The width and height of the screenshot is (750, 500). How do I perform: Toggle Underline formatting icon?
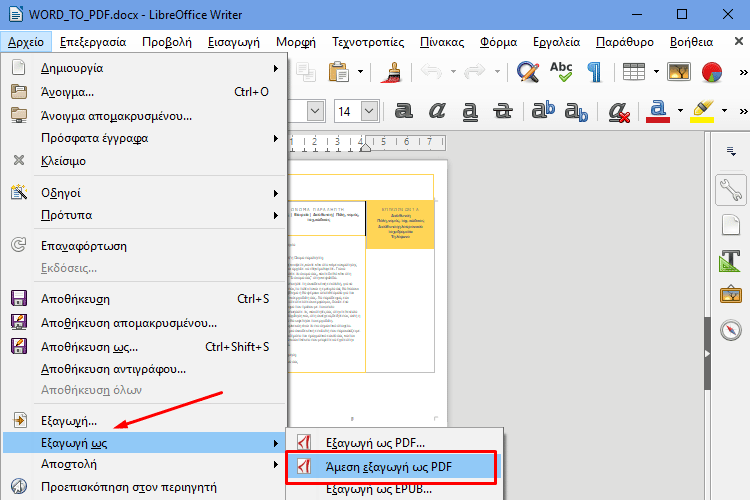(x=470, y=111)
